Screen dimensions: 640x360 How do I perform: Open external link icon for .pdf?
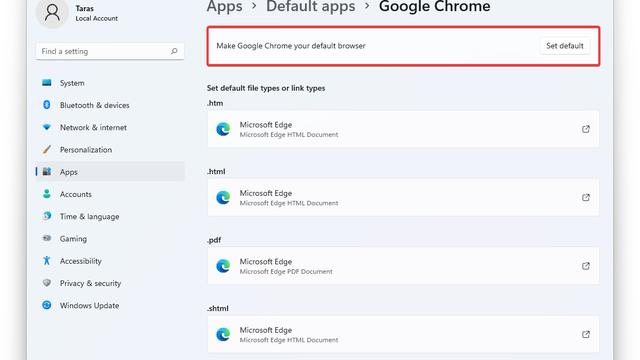pos(586,266)
